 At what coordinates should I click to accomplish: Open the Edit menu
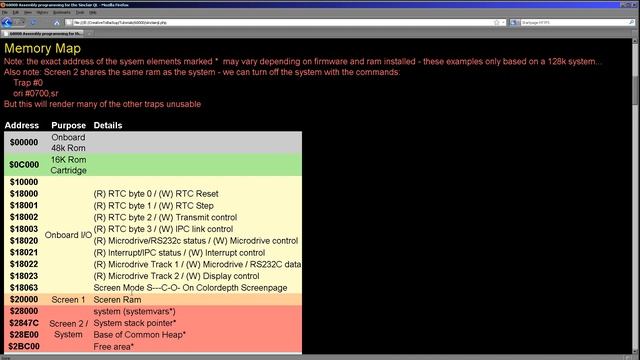(x=16, y=12)
